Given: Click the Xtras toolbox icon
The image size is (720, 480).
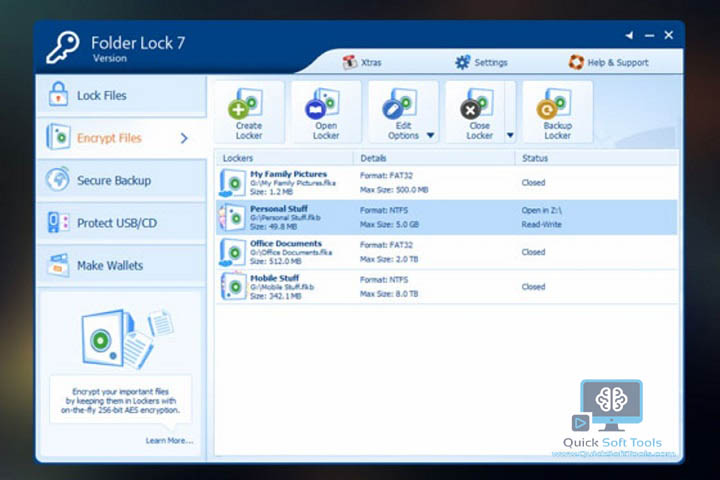Looking at the screenshot, I should click(x=350, y=62).
